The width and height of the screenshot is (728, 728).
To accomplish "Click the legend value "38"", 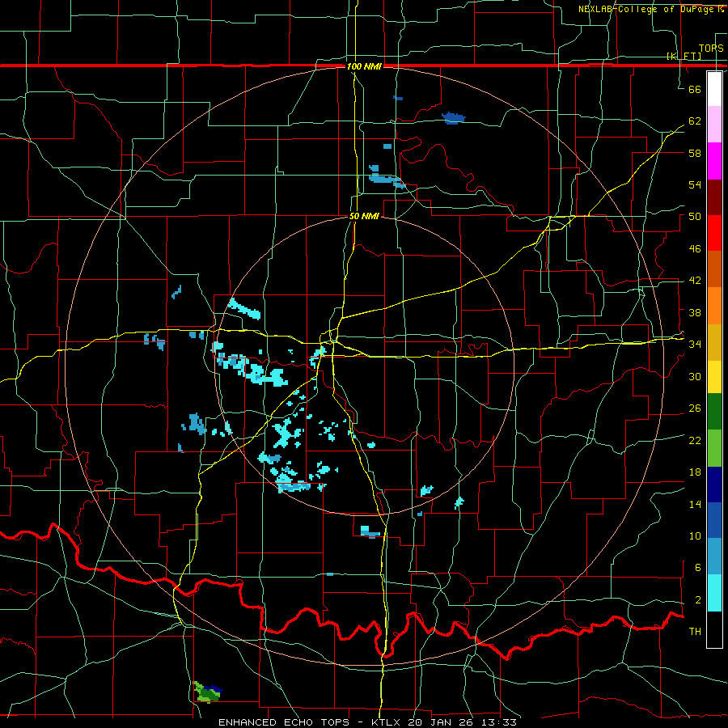I will click(695, 313).
